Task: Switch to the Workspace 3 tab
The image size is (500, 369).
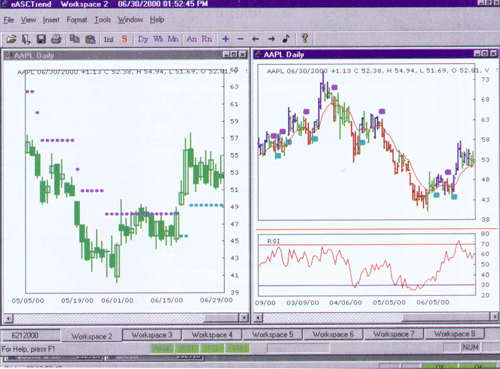Action: coord(152,335)
